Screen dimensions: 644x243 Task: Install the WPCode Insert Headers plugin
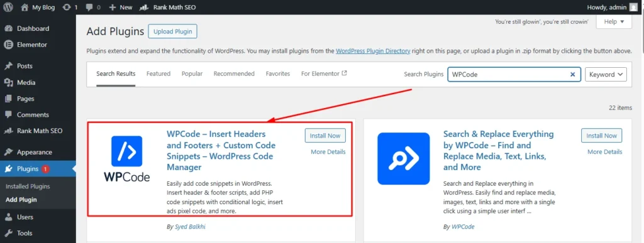coord(325,136)
